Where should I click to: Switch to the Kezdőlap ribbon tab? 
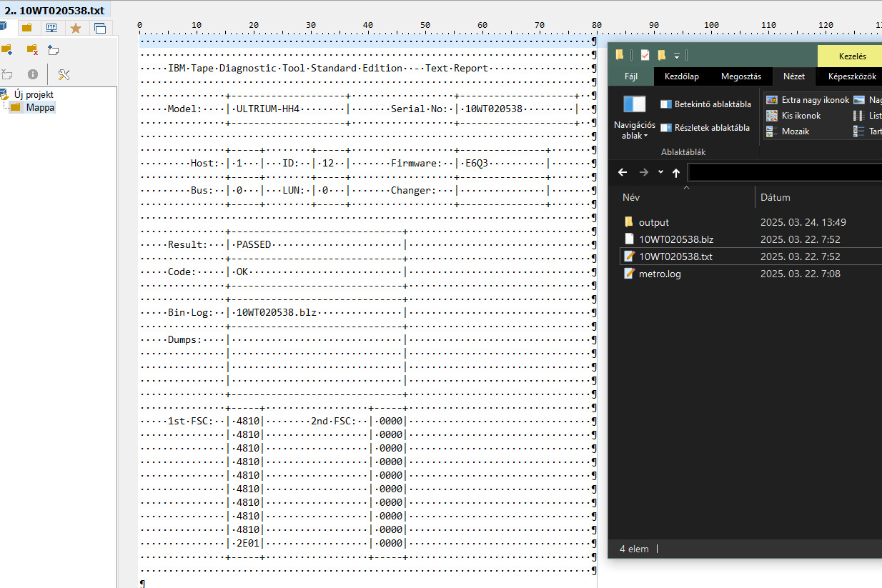[682, 76]
